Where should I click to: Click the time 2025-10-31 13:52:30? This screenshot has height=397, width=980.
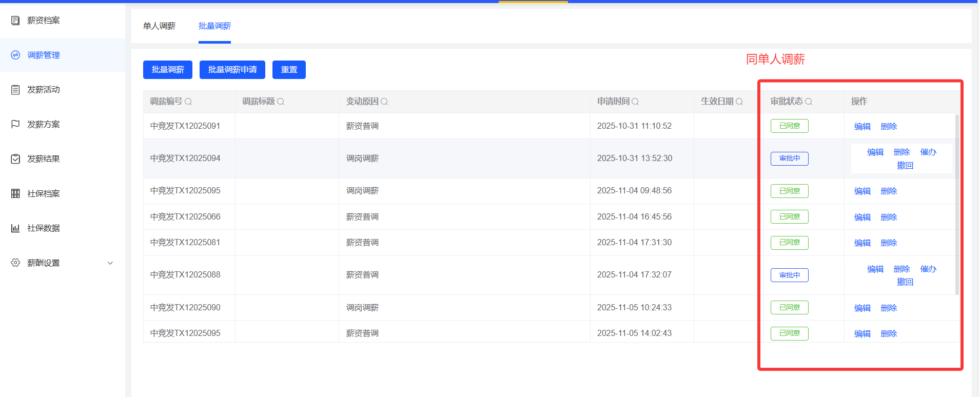(x=634, y=158)
